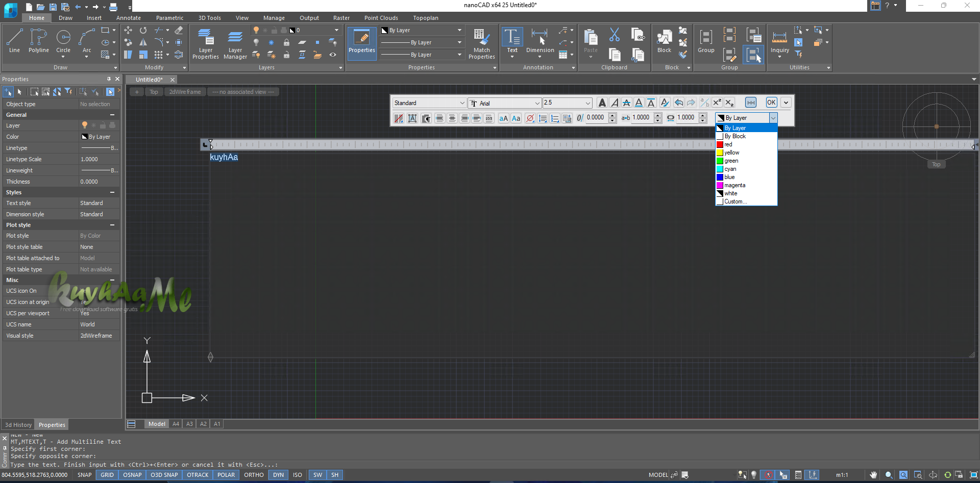Click the Match Properties tool
The height and width of the screenshot is (483, 980).
[x=481, y=43]
